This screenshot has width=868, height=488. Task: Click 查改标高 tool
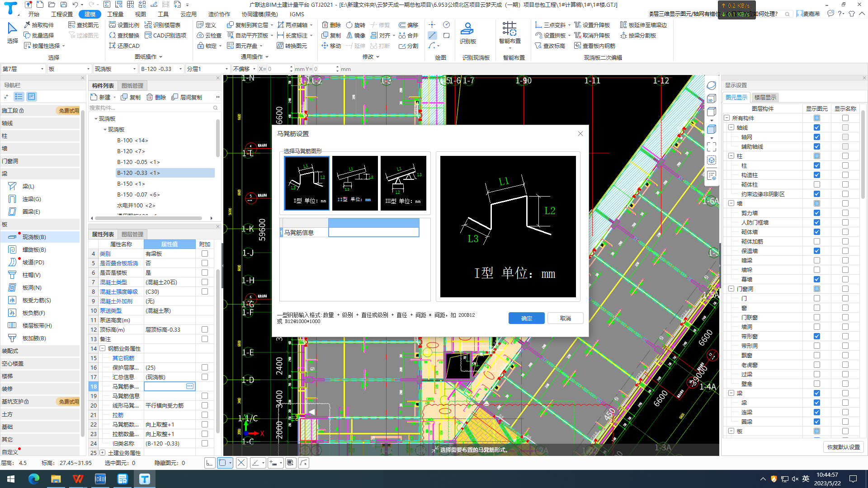(550, 46)
